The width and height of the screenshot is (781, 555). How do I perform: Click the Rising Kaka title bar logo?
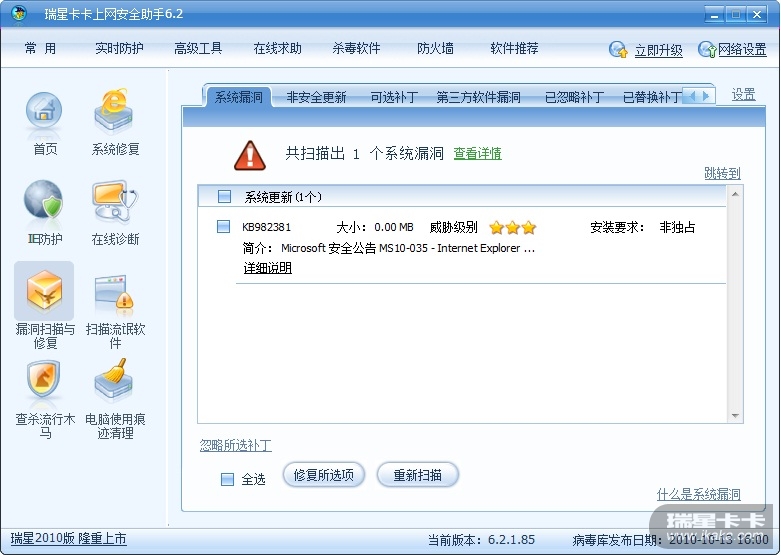(x=18, y=13)
